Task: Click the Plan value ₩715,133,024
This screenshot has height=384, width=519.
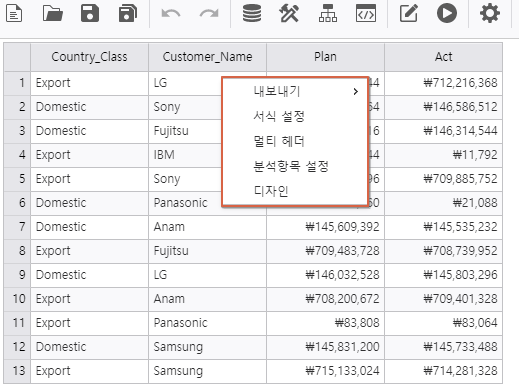Action: click(325, 371)
